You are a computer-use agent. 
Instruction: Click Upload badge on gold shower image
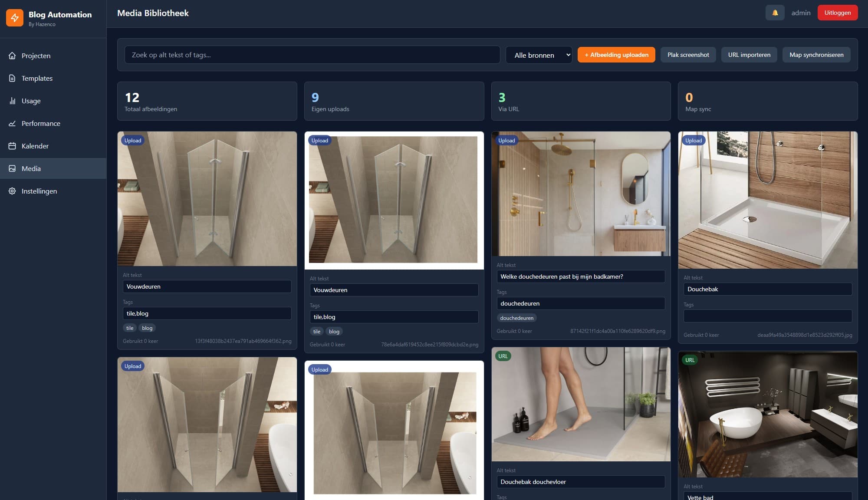coord(506,140)
